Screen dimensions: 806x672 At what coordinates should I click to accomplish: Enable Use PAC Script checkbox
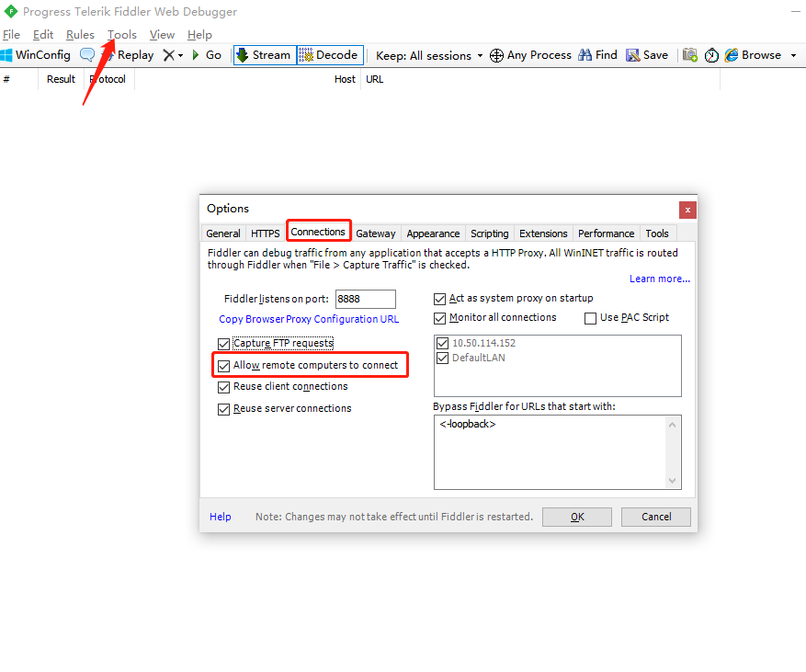click(x=591, y=318)
